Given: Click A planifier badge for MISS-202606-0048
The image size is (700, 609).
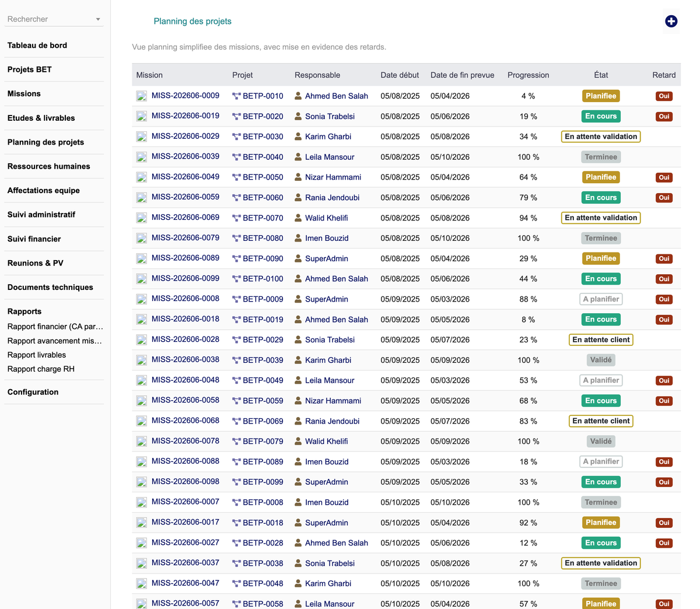Looking at the screenshot, I should [601, 380].
